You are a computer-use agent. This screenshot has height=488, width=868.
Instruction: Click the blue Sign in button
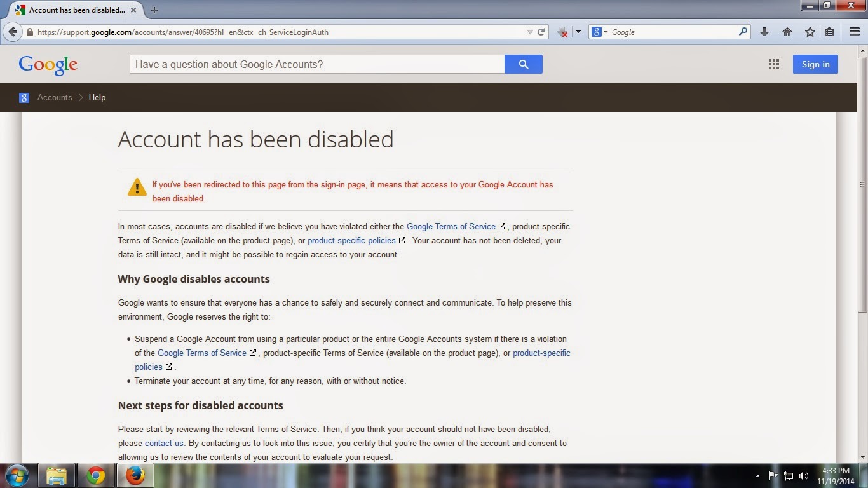pos(815,64)
